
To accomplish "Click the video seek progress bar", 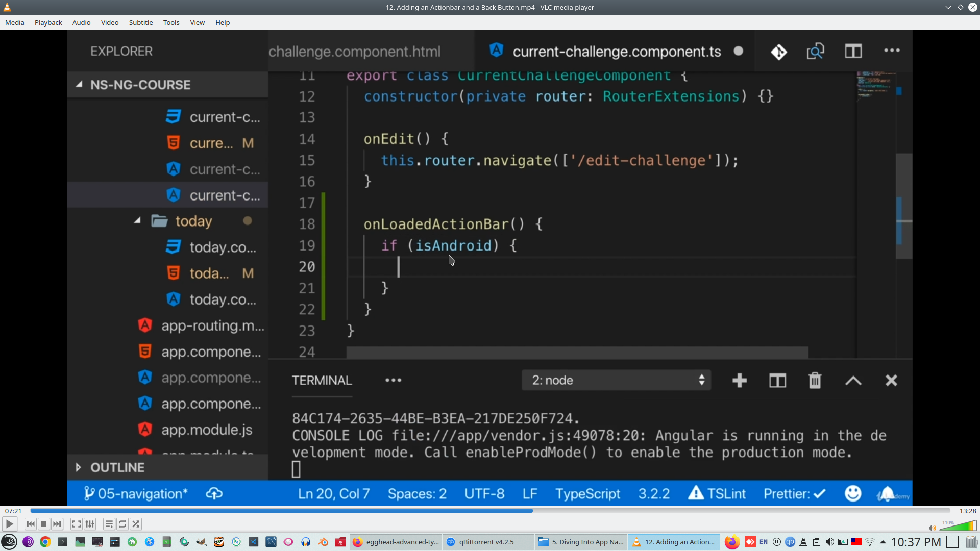I will pyautogui.click(x=490, y=511).
